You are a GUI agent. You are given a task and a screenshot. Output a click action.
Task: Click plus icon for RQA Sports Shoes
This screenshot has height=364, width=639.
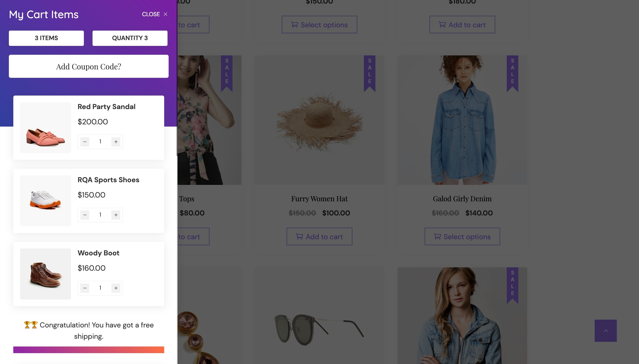click(x=116, y=215)
